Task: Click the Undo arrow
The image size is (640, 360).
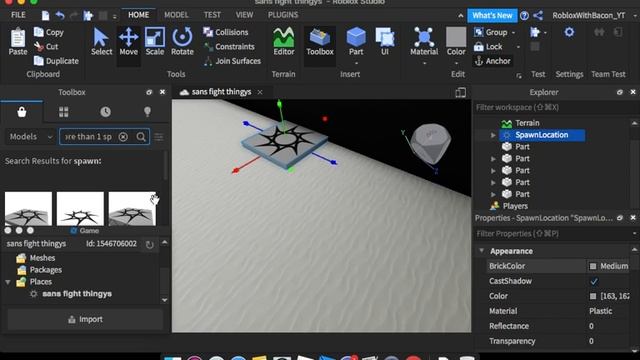Action: pos(60,16)
